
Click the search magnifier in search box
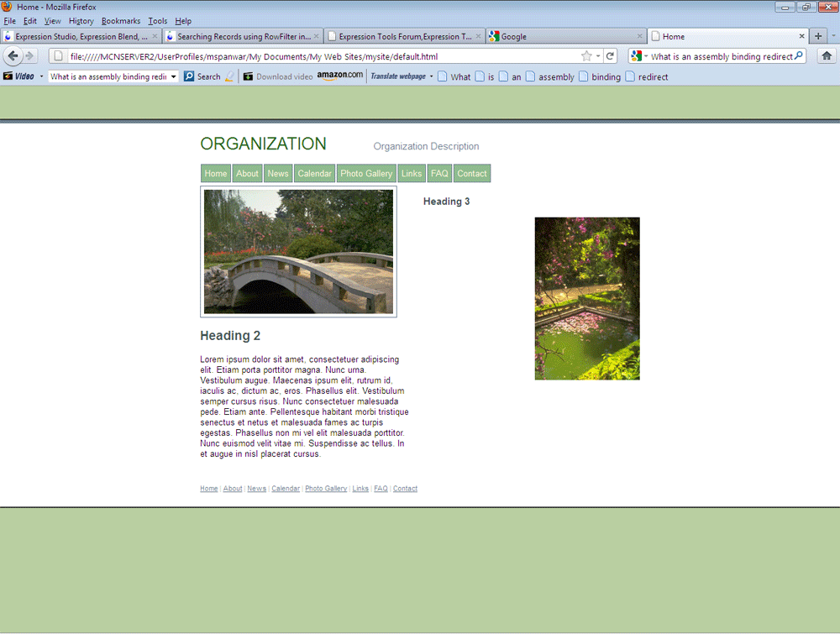tap(799, 55)
